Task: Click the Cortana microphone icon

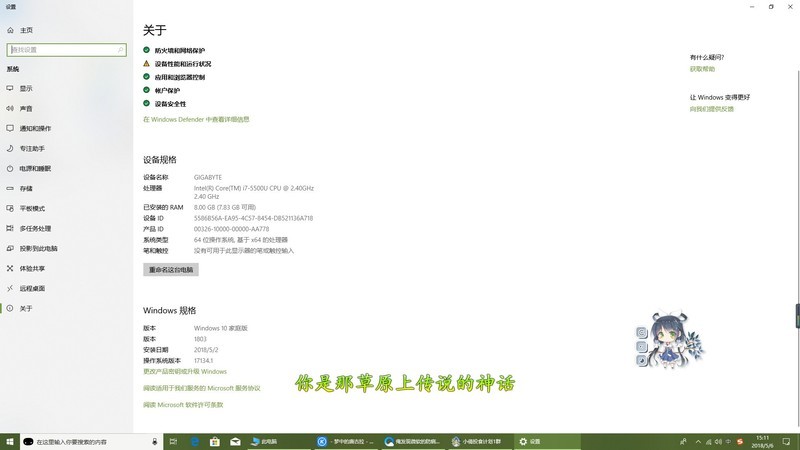Action: tap(155, 441)
